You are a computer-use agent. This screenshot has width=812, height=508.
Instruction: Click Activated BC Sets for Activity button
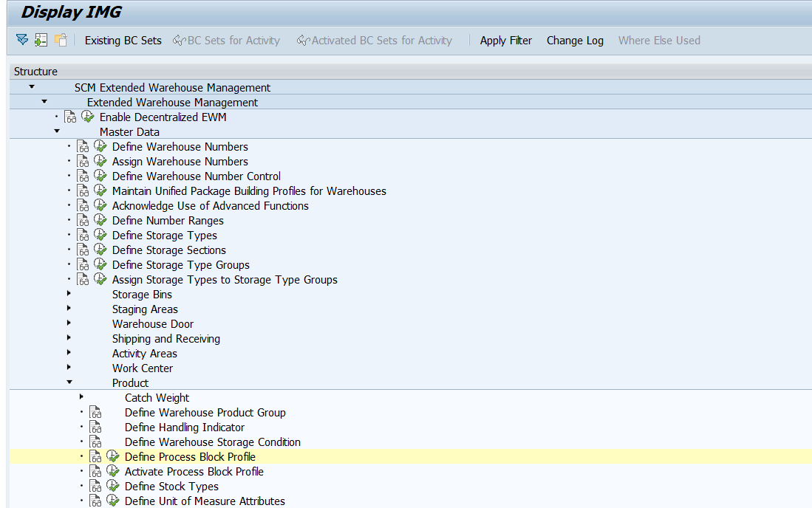[x=375, y=41]
